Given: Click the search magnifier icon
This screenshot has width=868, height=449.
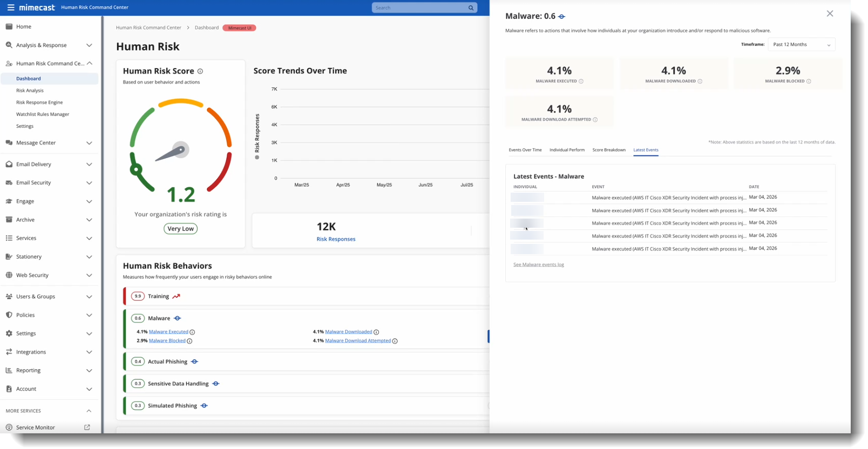Looking at the screenshot, I should click(471, 8).
